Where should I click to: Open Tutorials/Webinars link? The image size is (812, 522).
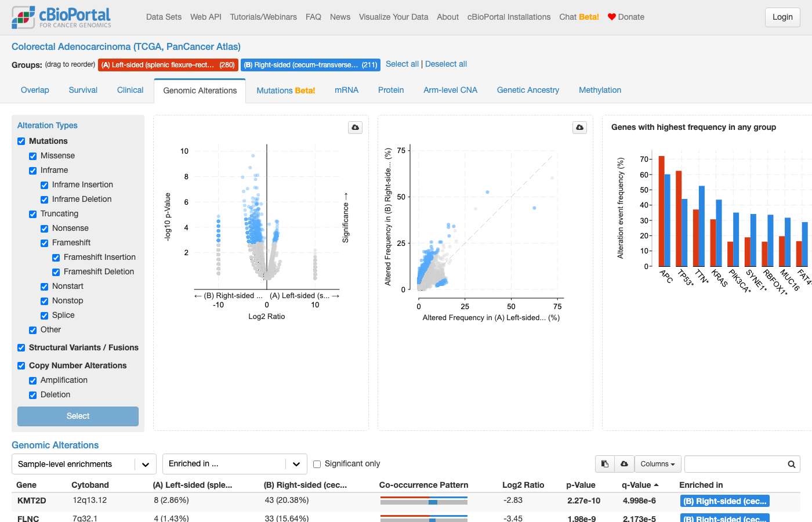(263, 17)
